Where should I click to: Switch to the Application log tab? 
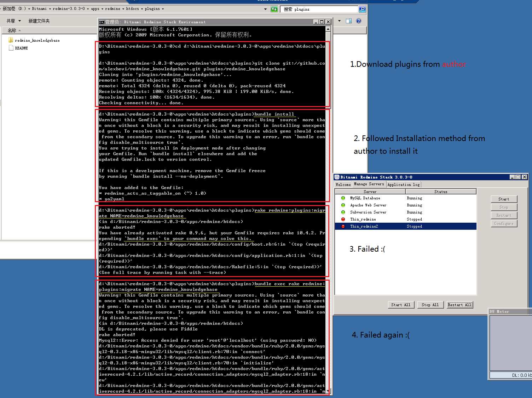[x=404, y=185]
